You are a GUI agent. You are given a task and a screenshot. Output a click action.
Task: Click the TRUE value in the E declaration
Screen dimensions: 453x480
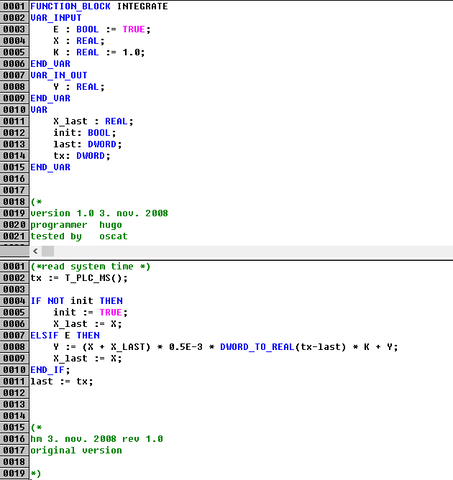pos(134,29)
